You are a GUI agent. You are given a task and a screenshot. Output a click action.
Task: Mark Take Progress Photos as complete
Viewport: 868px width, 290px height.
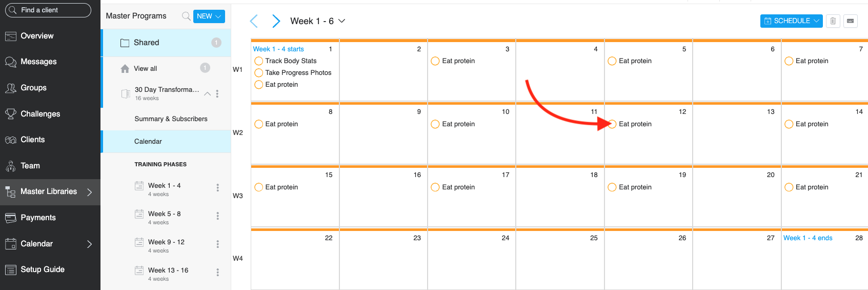(259, 73)
